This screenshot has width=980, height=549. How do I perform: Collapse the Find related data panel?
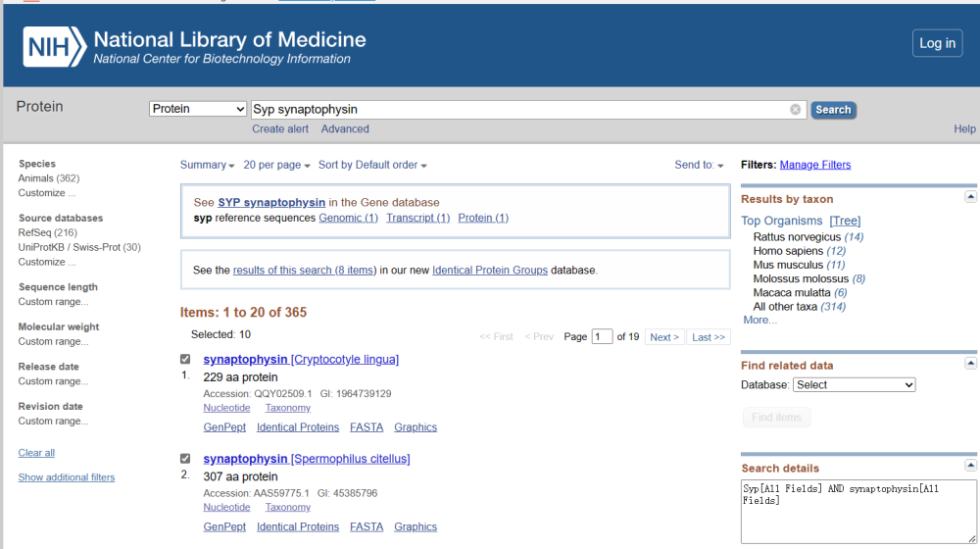pos(970,364)
